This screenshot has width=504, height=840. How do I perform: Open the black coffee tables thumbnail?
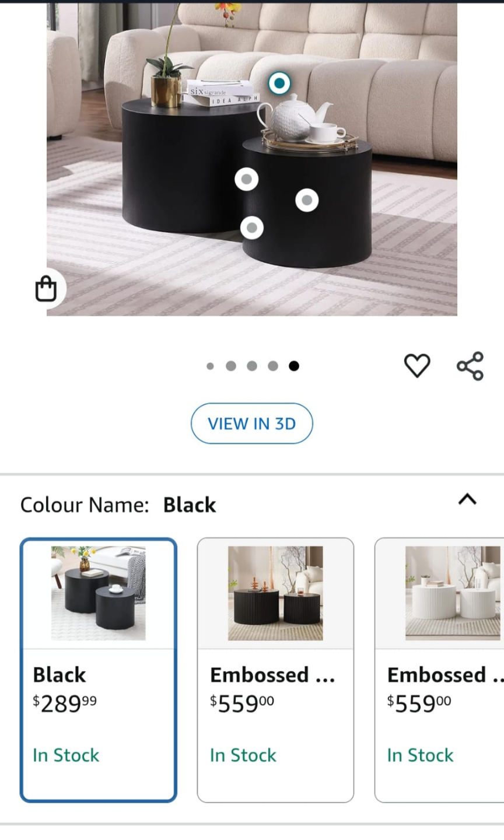click(x=99, y=593)
